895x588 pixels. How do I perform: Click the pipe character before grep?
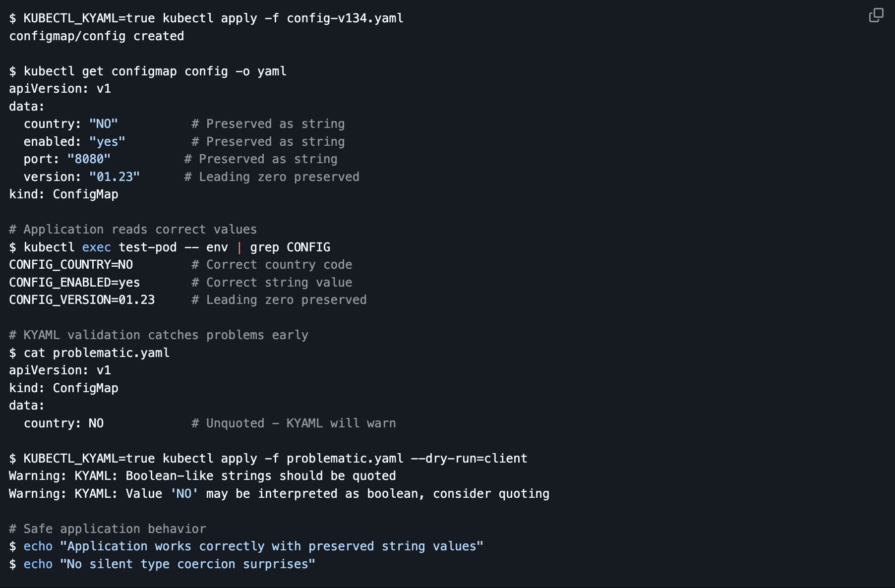pyautogui.click(x=239, y=247)
